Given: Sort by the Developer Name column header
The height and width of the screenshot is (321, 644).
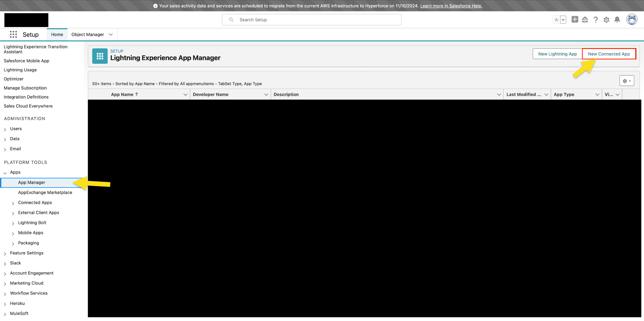Looking at the screenshot, I should (211, 95).
